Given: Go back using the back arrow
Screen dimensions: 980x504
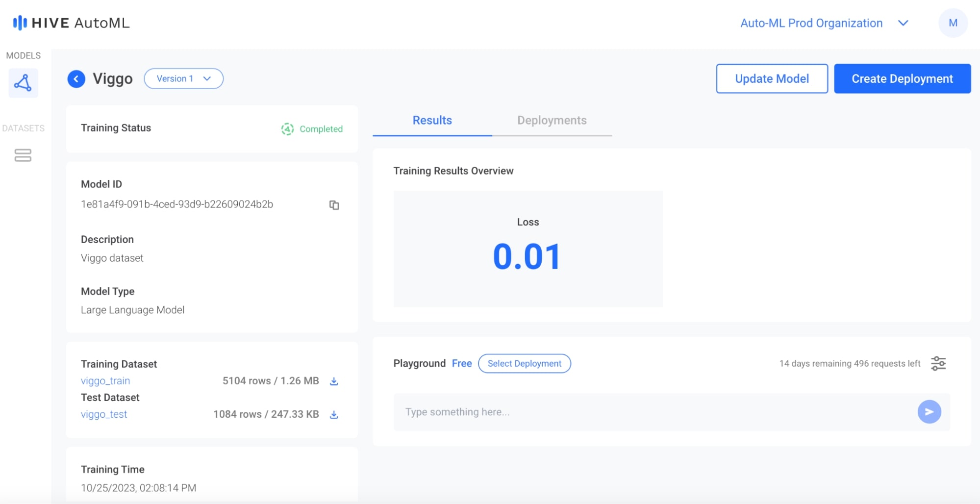Looking at the screenshot, I should (x=76, y=78).
